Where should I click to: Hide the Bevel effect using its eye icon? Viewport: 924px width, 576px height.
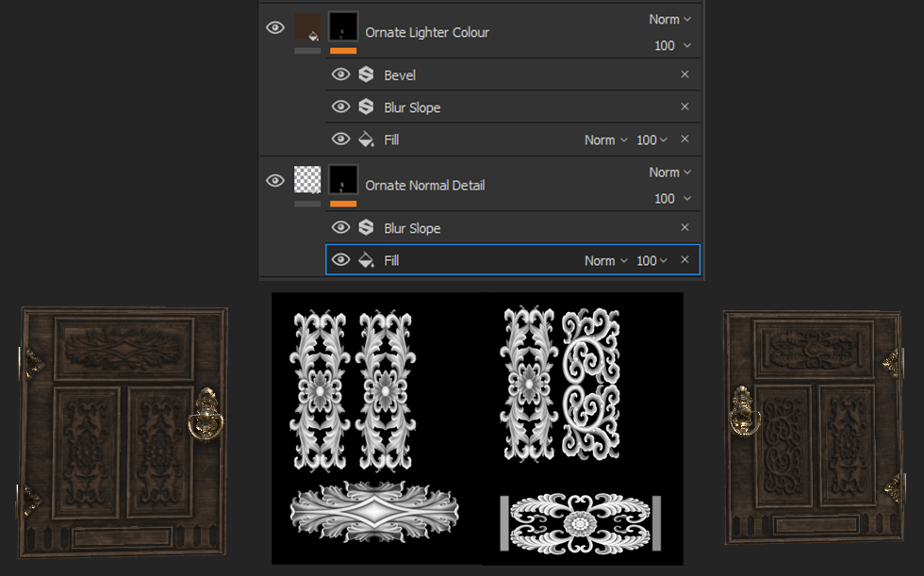coord(340,74)
